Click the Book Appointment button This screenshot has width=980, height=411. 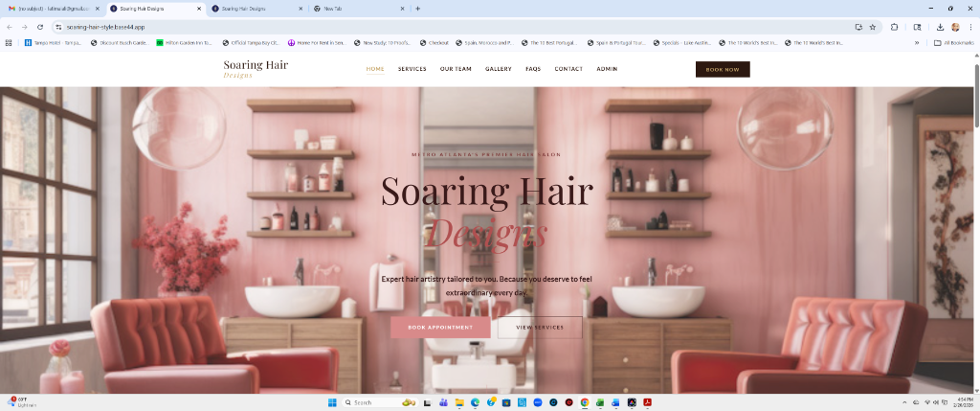coord(440,328)
